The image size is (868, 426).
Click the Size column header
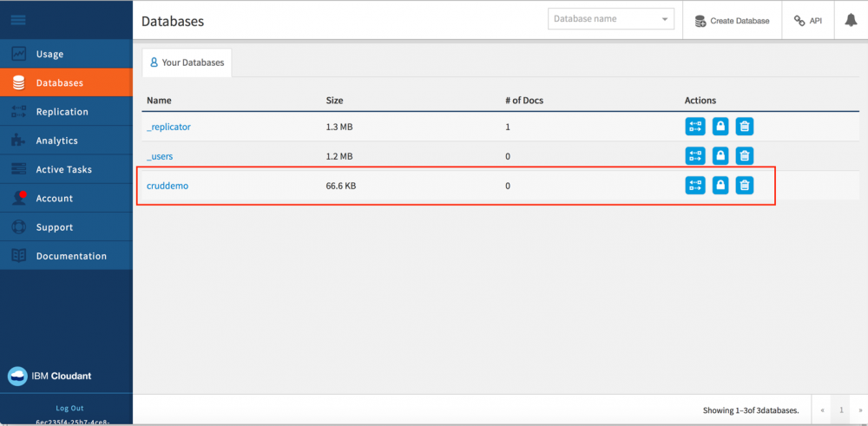(x=334, y=101)
